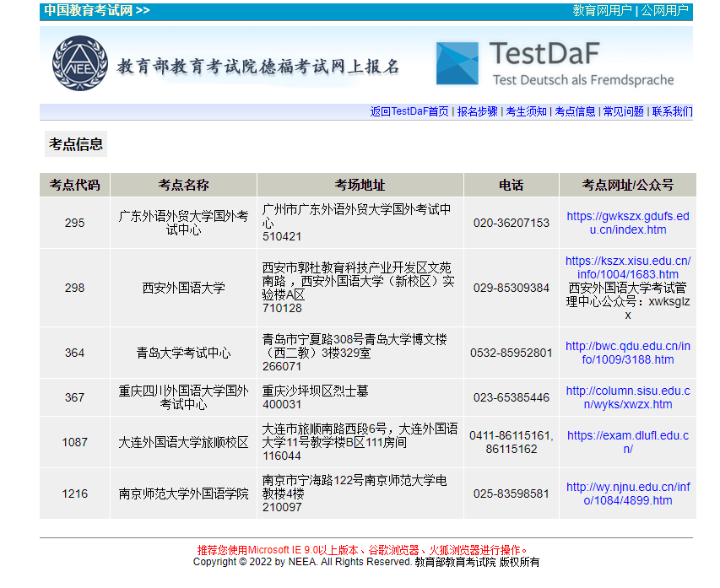
Task: Click the Guangzhou address with postcode 510421
Action: coord(357,223)
